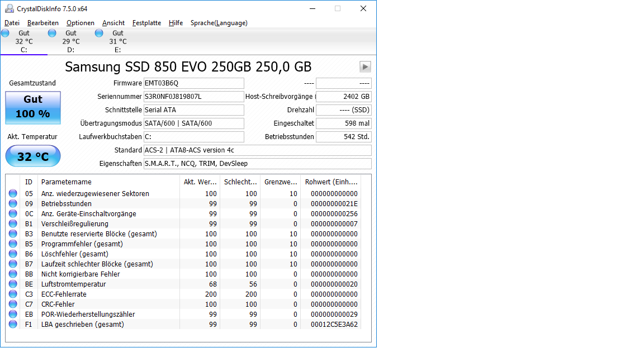Click status icon for Betriebsstunden row
644x362 pixels.
click(x=13, y=203)
